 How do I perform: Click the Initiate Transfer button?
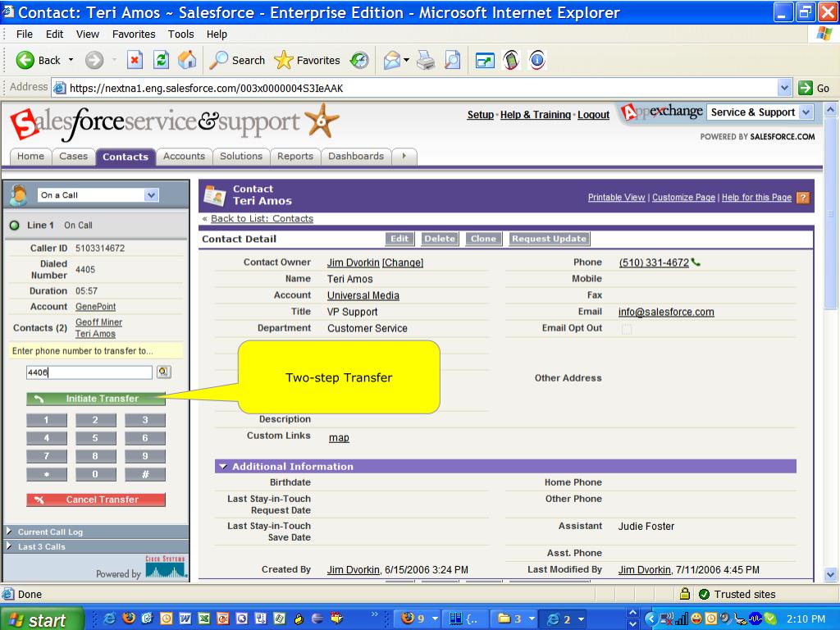pyautogui.click(x=96, y=399)
